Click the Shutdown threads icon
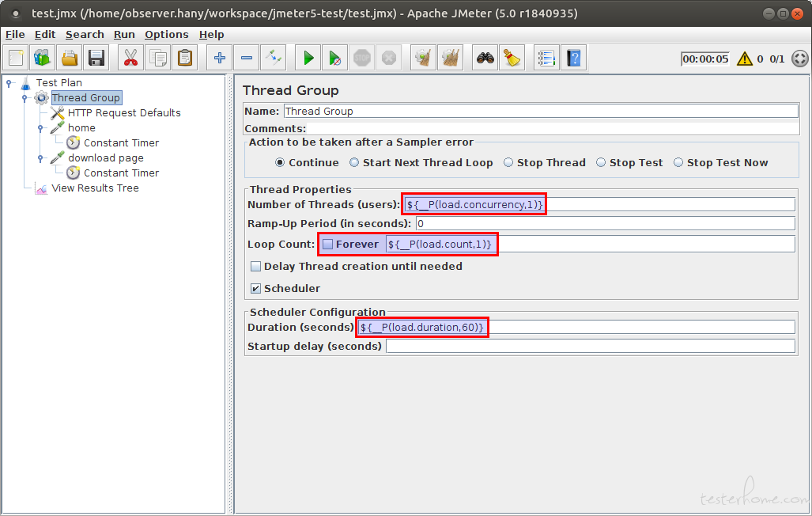The width and height of the screenshot is (812, 516). (389, 58)
